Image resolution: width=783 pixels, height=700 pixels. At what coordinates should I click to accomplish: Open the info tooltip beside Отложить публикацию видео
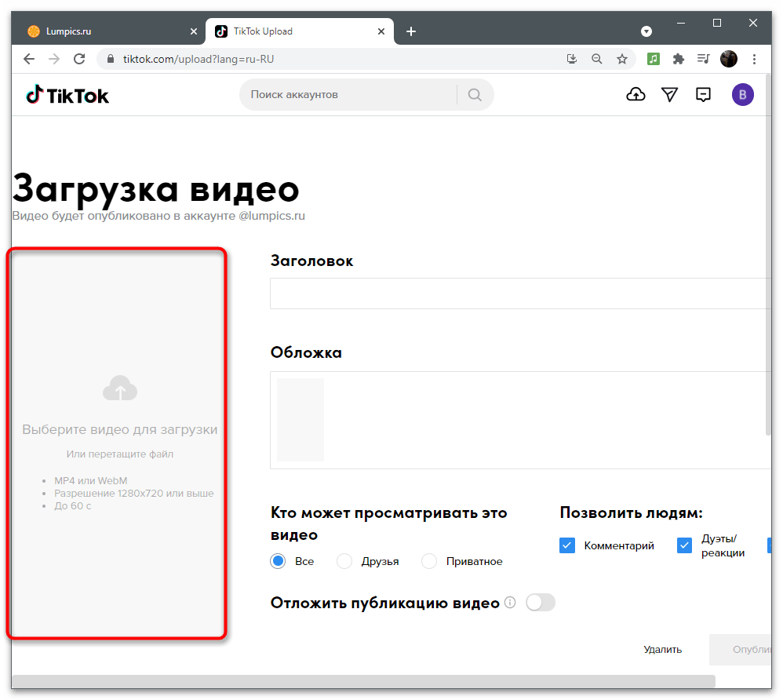tap(511, 603)
